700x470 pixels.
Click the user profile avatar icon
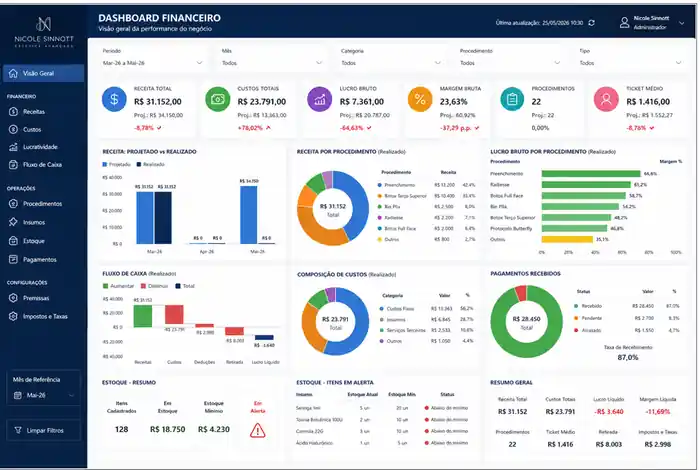click(x=624, y=23)
